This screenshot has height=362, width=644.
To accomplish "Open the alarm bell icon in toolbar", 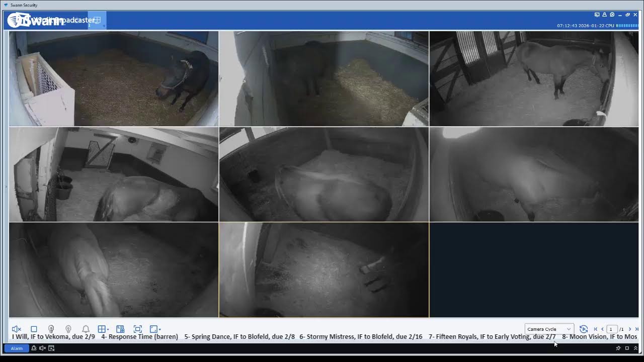I will (x=86, y=329).
